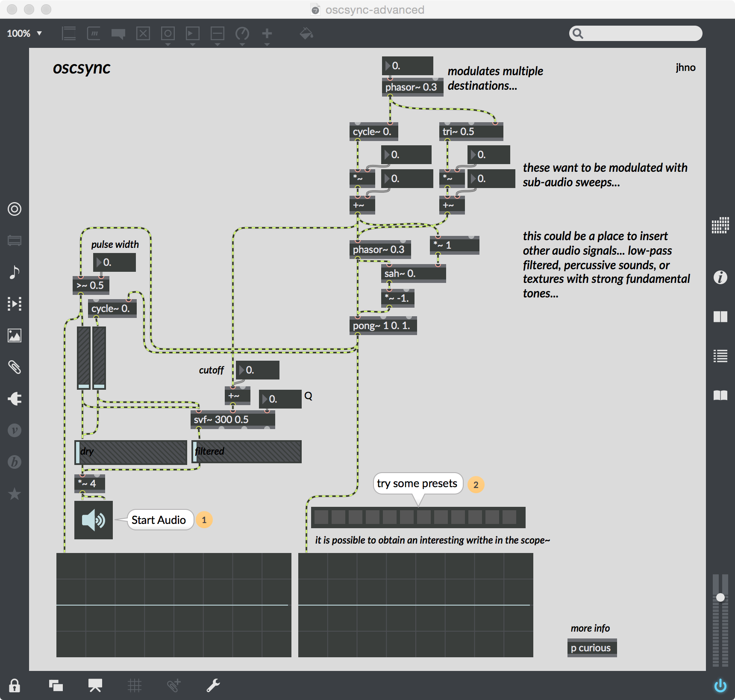The width and height of the screenshot is (735, 700).
Task: Open the zoom level 100% dropdown
Action: (24, 33)
